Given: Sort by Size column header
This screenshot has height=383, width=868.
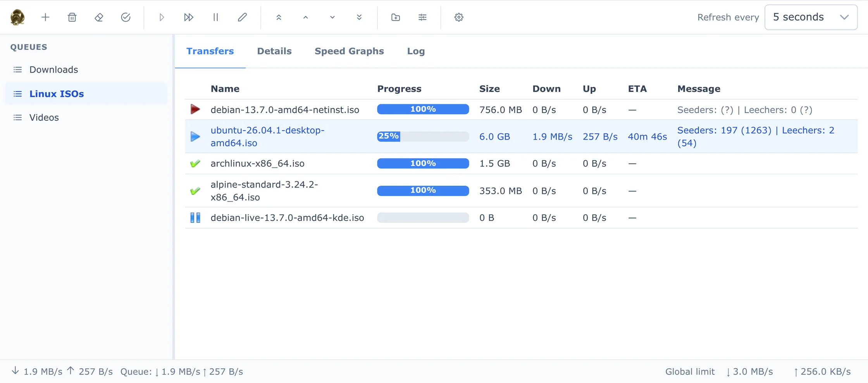Looking at the screenshot, I should (489, 89).
